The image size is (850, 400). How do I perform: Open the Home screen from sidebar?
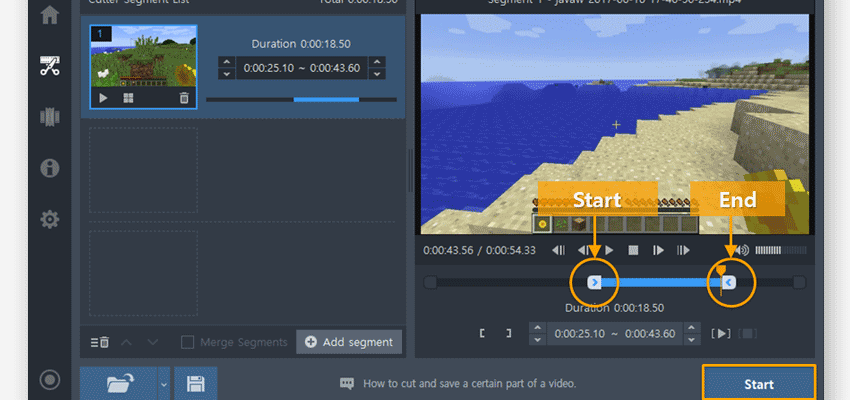[50, 15]
